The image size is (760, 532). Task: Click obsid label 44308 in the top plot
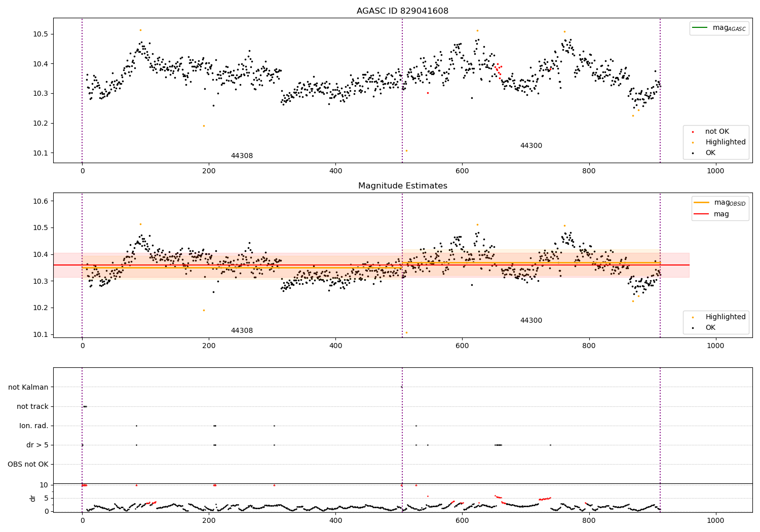point(242,156)
